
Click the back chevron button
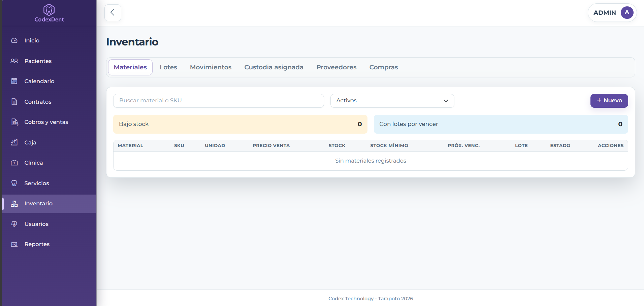[113, 13]
